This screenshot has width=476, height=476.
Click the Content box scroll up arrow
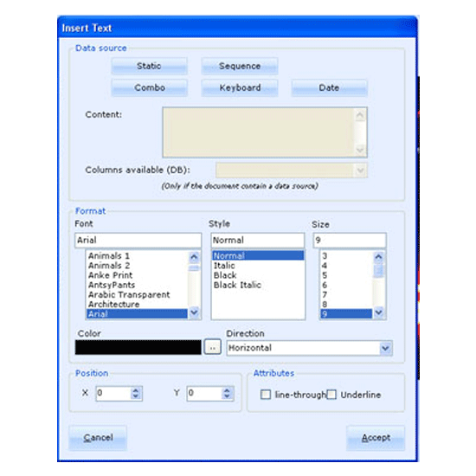(x=360, y=115)
